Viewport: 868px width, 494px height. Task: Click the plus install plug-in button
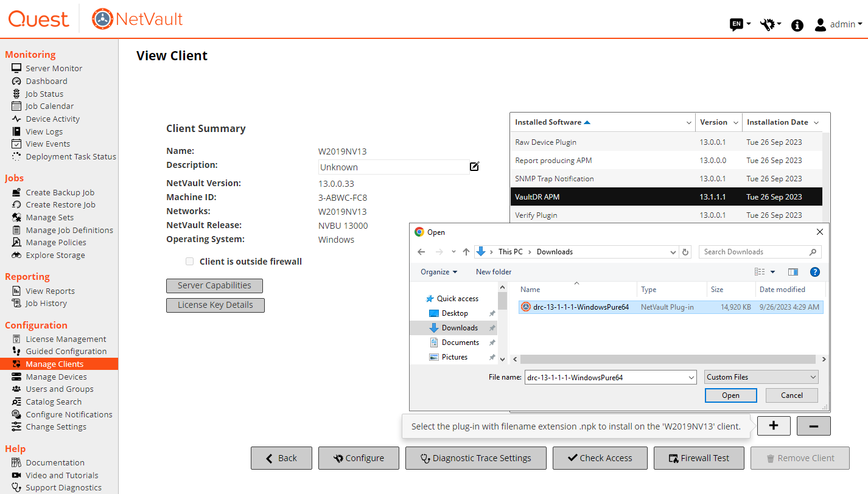(773, 426)
